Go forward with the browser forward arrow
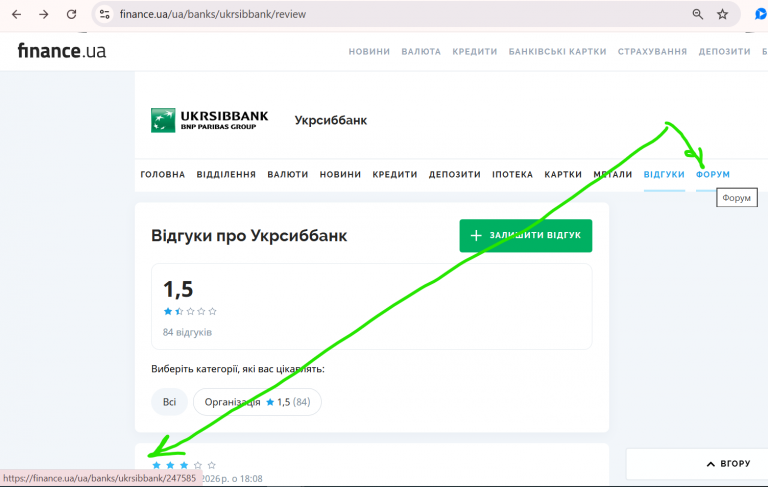The height and width of the screenshot is (487, 768). click(x=44, y=14)
